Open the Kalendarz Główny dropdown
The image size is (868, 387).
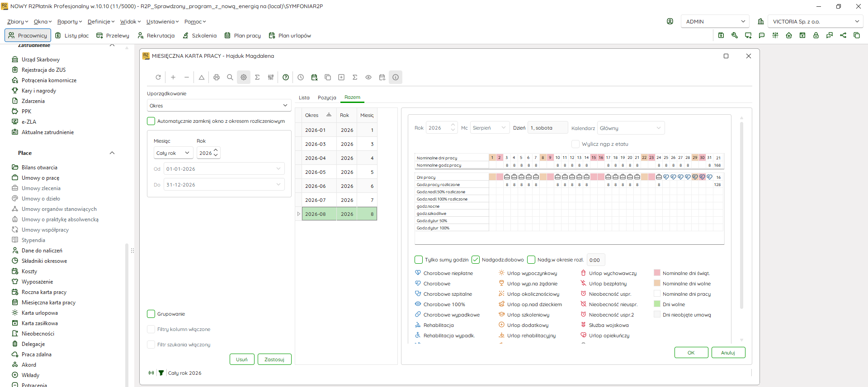click(x=631, y=128)
